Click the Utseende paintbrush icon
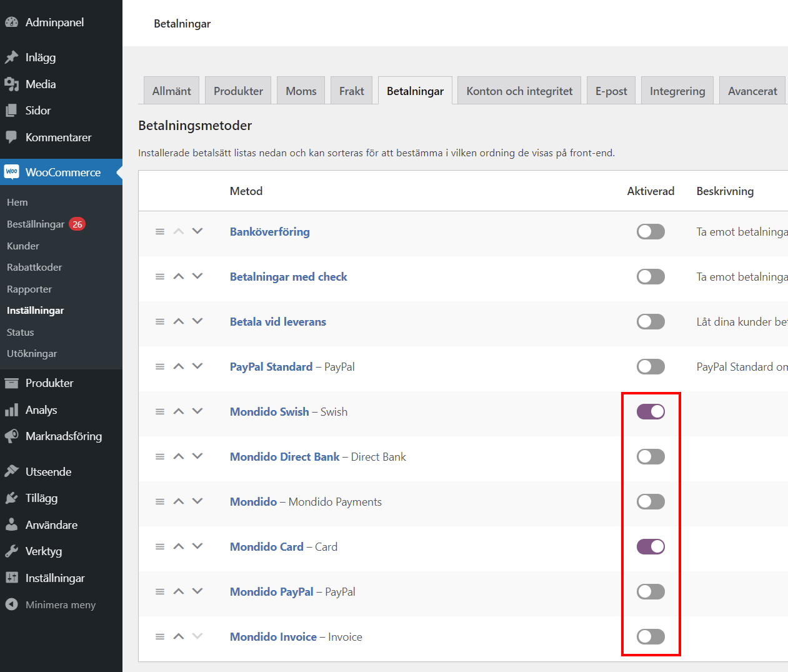Image resolution: width=788 pixels, height=672 pixels. 11,471
